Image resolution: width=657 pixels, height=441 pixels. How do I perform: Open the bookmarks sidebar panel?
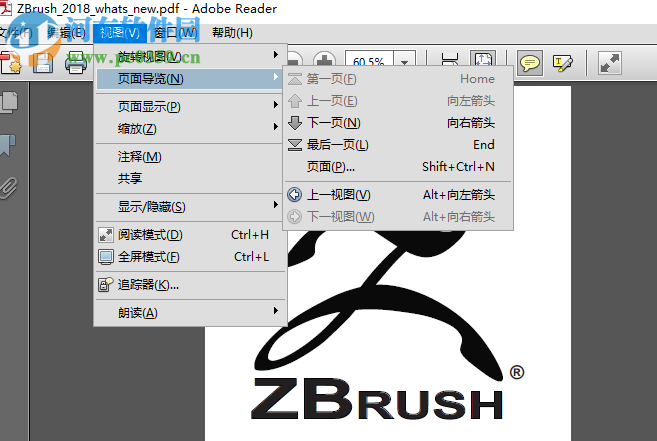pos(8,145)
